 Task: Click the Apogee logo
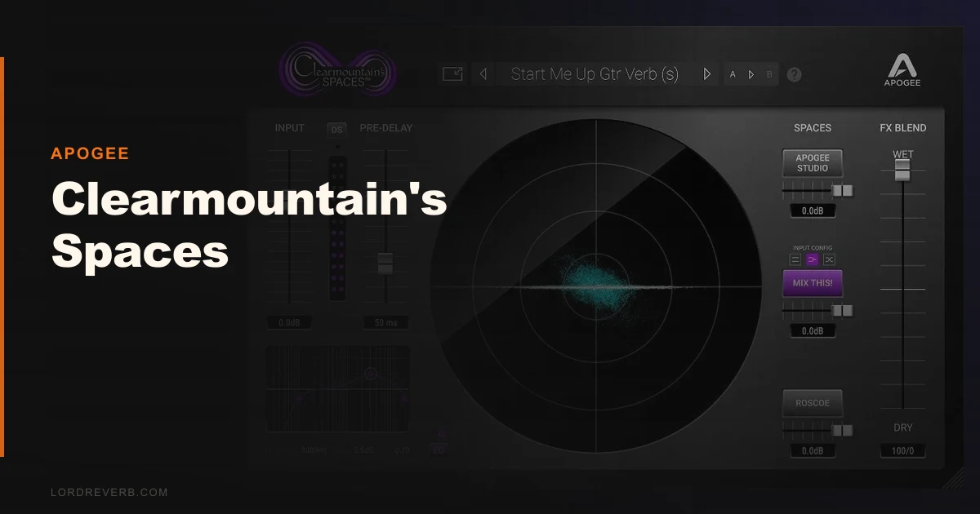[902, 70]
